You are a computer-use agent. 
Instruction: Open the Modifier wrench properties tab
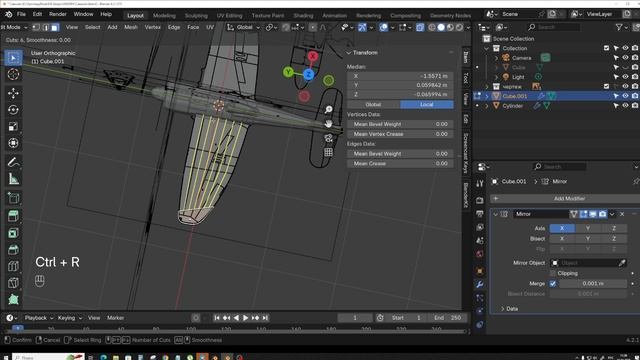click(x=480, y=284)
